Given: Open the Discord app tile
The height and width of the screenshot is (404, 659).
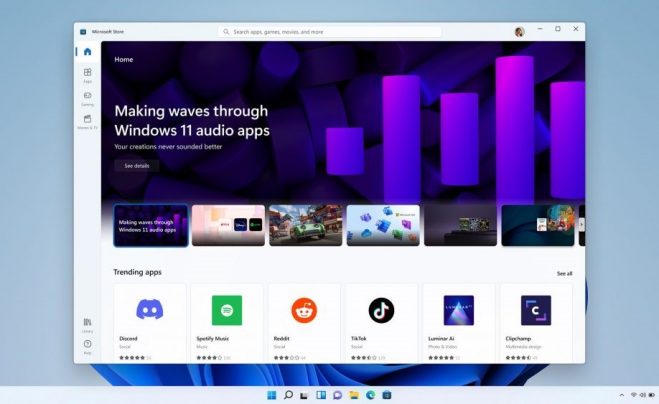Looking at the screenshot, I should coord(150,322).
